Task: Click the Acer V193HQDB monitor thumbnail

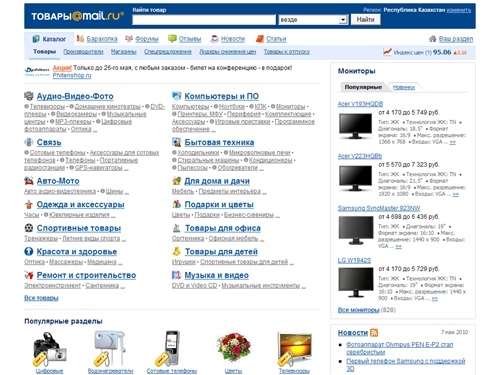Action: [x=355, y=126]
